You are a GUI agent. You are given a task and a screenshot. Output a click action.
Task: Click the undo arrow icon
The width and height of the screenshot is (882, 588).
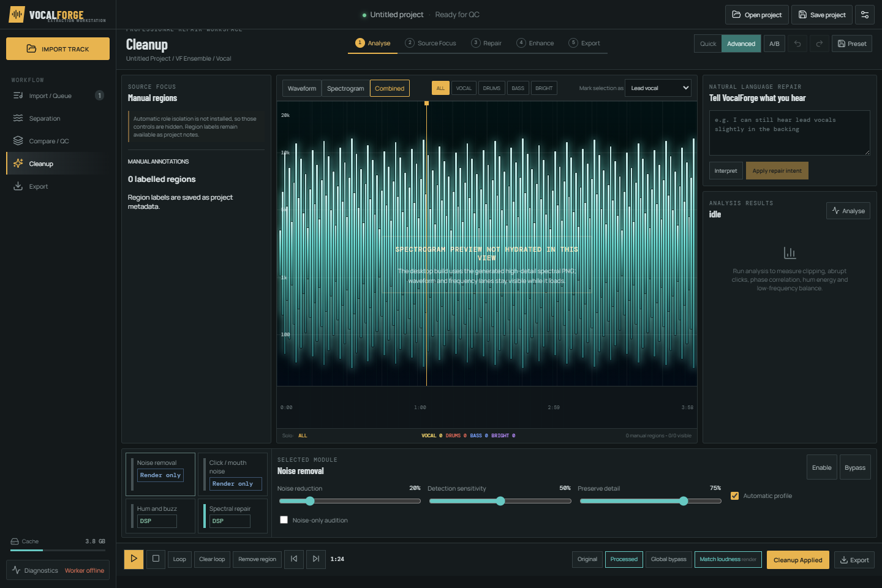pyautogui.click(x=797, y=43)
